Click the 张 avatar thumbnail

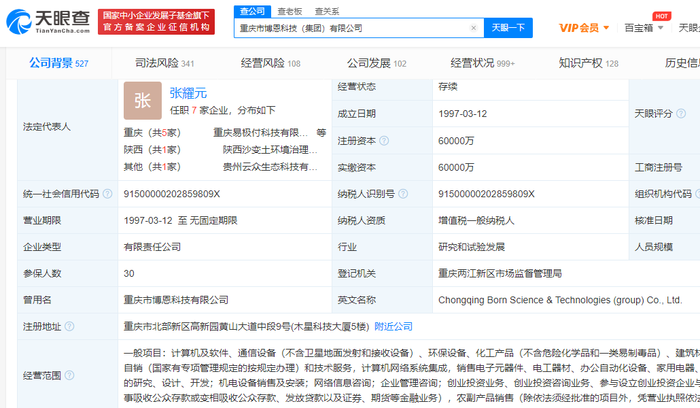[x=142, y=100]
